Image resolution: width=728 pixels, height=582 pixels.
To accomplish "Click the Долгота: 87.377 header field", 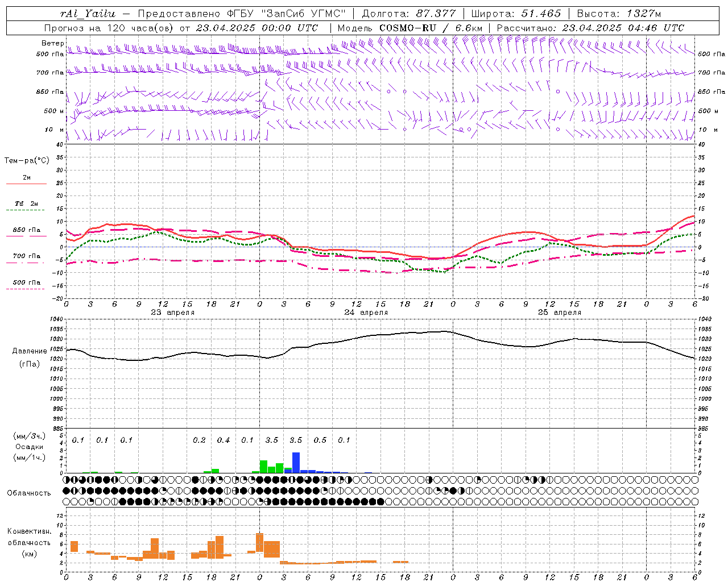I will click(409, 14).
